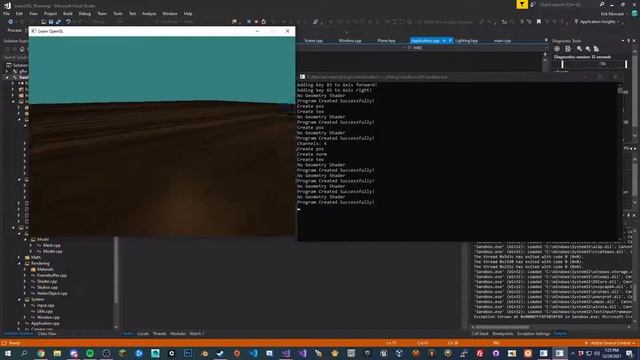Screen dimensions: 640x360
Task: Select Mesh.cpp in Solution Explorer
Action: (51, 245)
